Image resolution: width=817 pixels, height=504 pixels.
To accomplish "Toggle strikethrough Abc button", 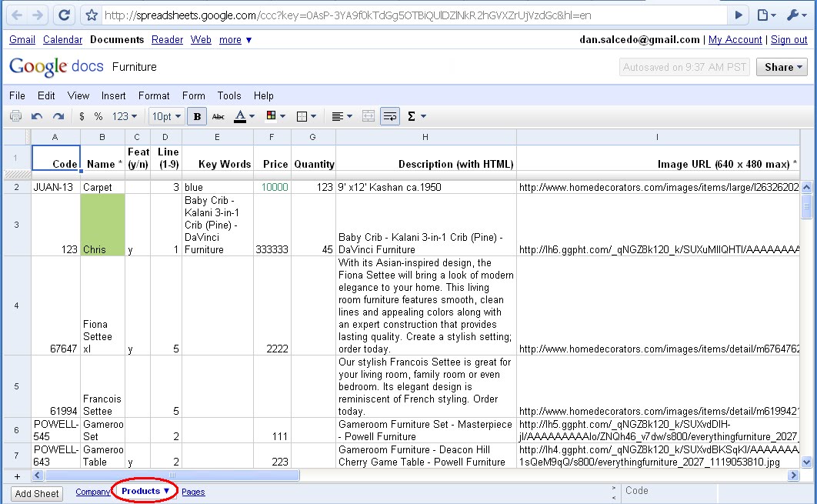I will pyautogui.click(x=218, y=116).
